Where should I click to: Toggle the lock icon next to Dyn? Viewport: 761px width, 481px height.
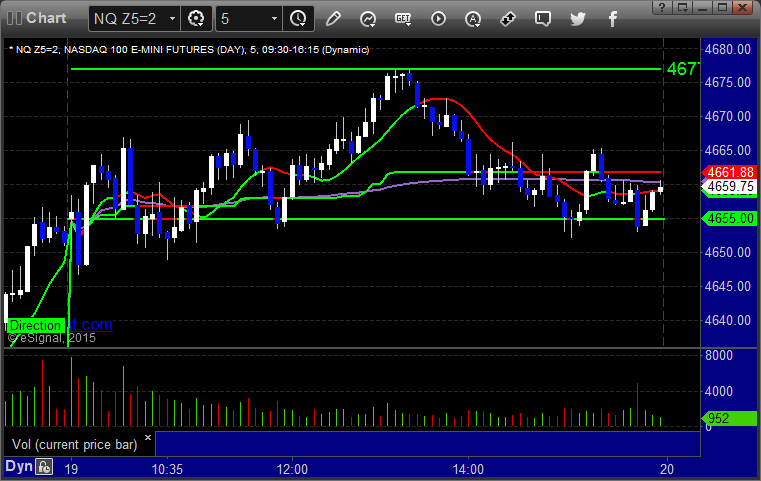pos(44,467)
